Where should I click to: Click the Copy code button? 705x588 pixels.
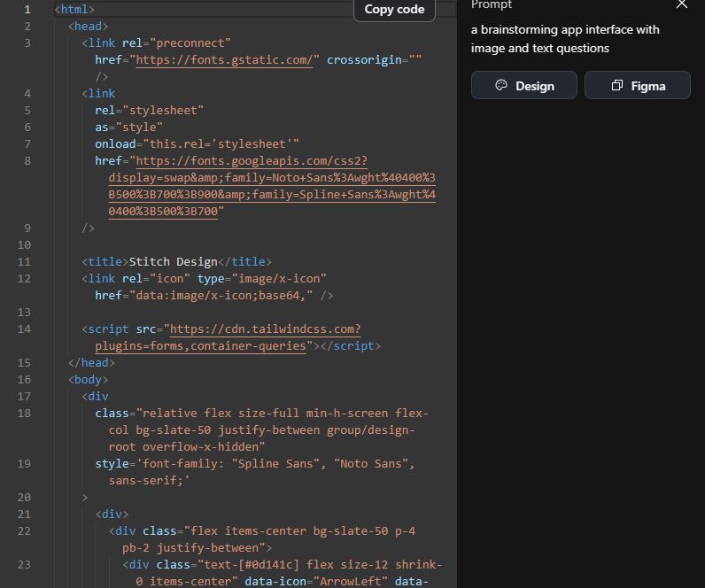tap(394, 9)
